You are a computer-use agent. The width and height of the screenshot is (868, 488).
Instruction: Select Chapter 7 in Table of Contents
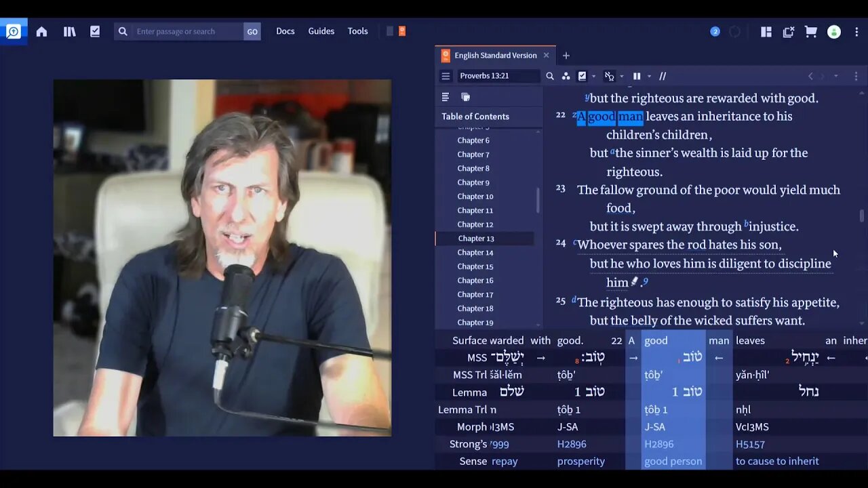(473, 155)
